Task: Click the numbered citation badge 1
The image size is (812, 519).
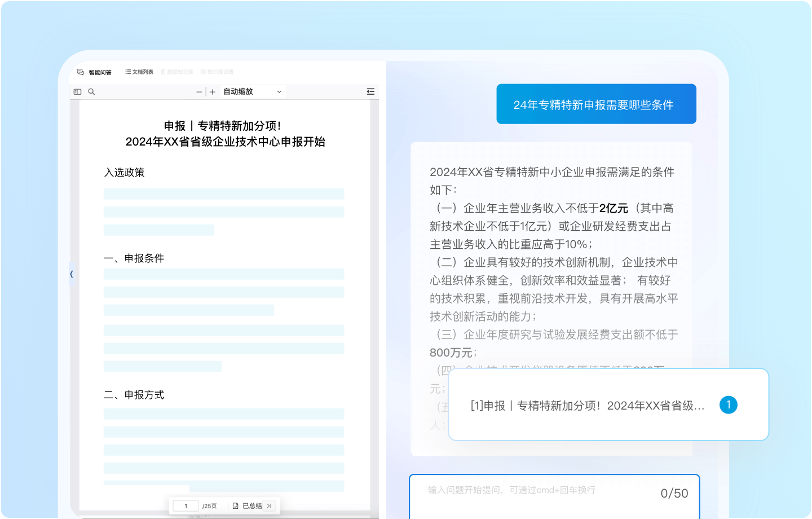Action: [x=729, y=404]
